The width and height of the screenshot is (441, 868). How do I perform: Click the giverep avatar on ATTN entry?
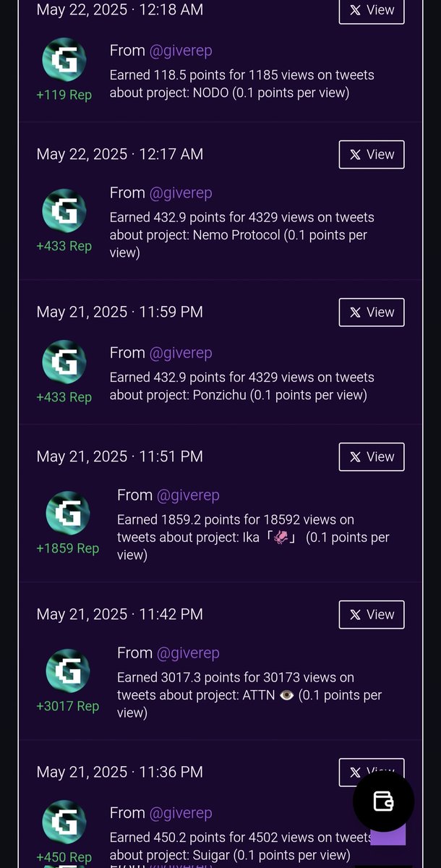coord(68,670)
